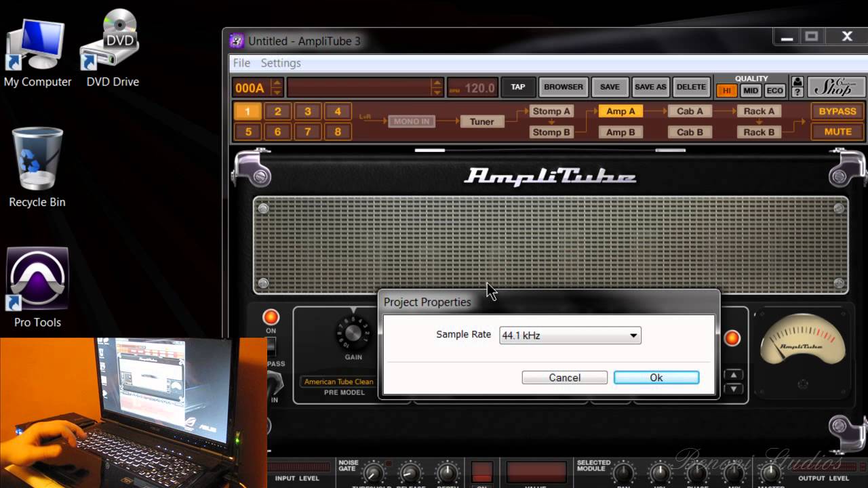
Task: Click the SAVE AS button
Action: (650, 87)
